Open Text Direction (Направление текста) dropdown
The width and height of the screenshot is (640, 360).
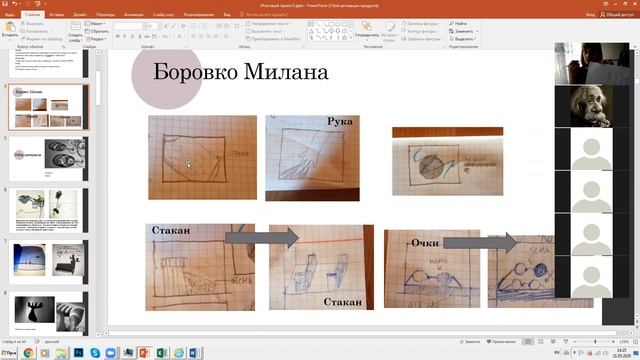(268, 24)
